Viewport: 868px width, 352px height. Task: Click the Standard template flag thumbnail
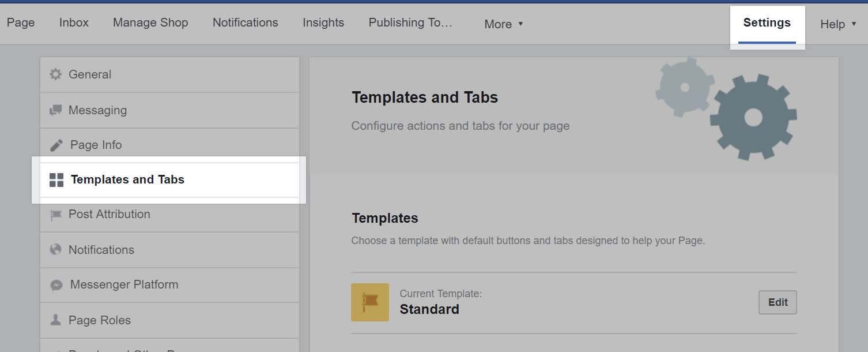(370, 302)
